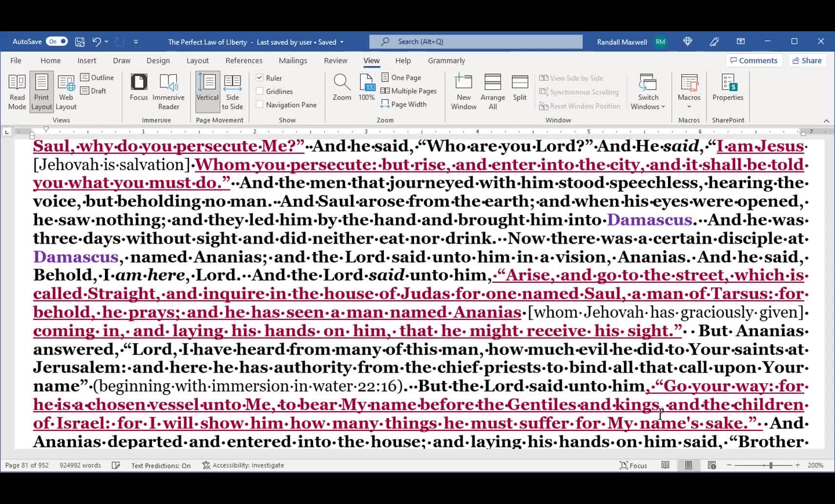
Task: Click the Save icon in title bar
Action: point(80,42)
